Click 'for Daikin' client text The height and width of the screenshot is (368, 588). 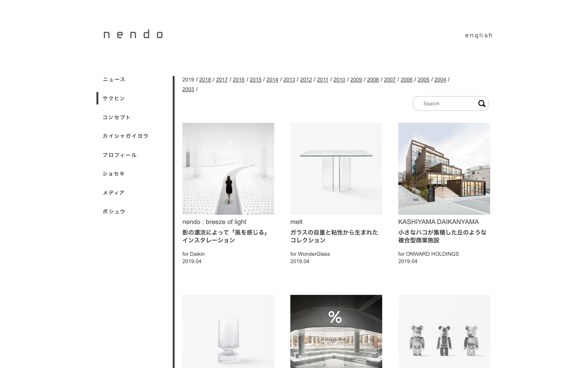coord(193,254)
